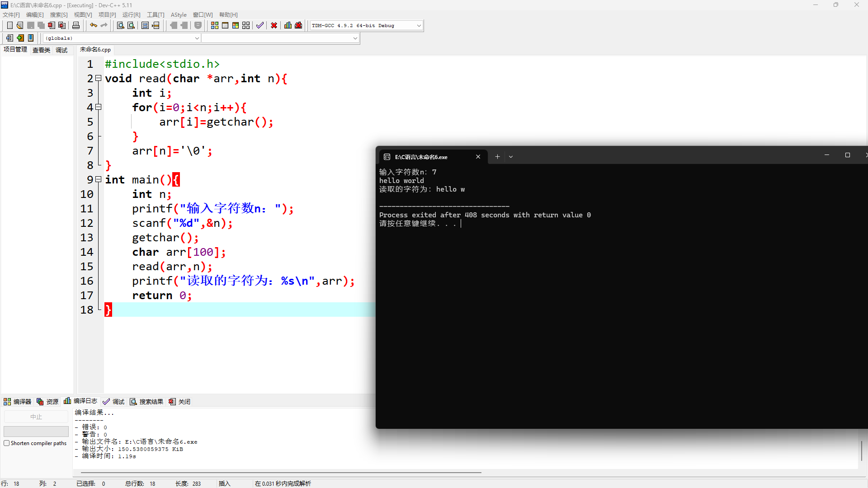Screen dimensions: 868x488
Task: Click the 关闭 button in the bottom panel
Action: coord(180,402)
